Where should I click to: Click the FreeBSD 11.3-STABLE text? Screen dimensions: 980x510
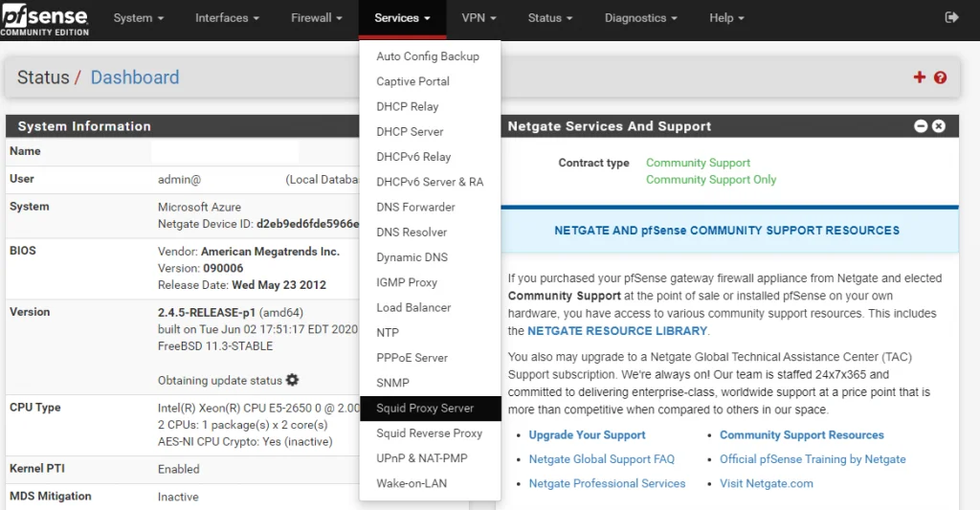[215, 346]
